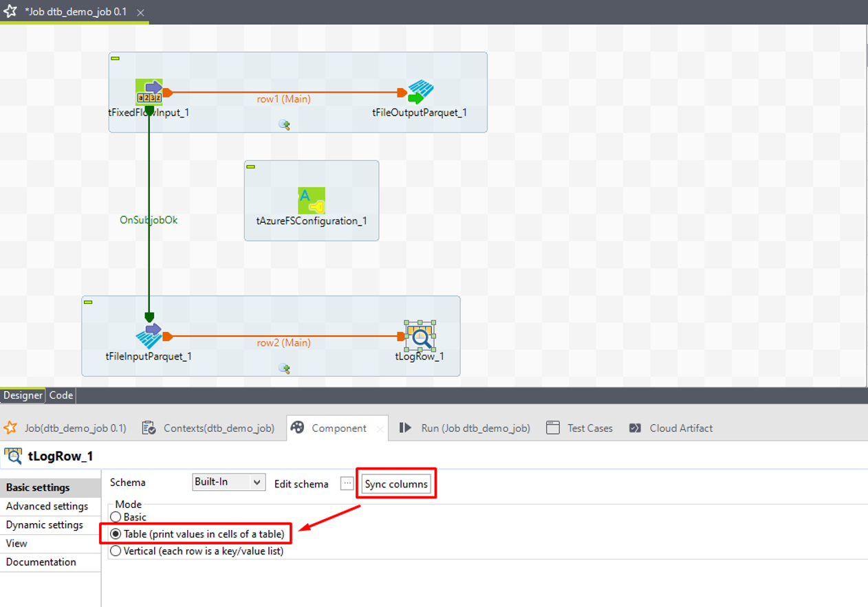Click the Contexts clipboard icon
The height and width of the screenshot is (607, 868).
tap(149, 428)
